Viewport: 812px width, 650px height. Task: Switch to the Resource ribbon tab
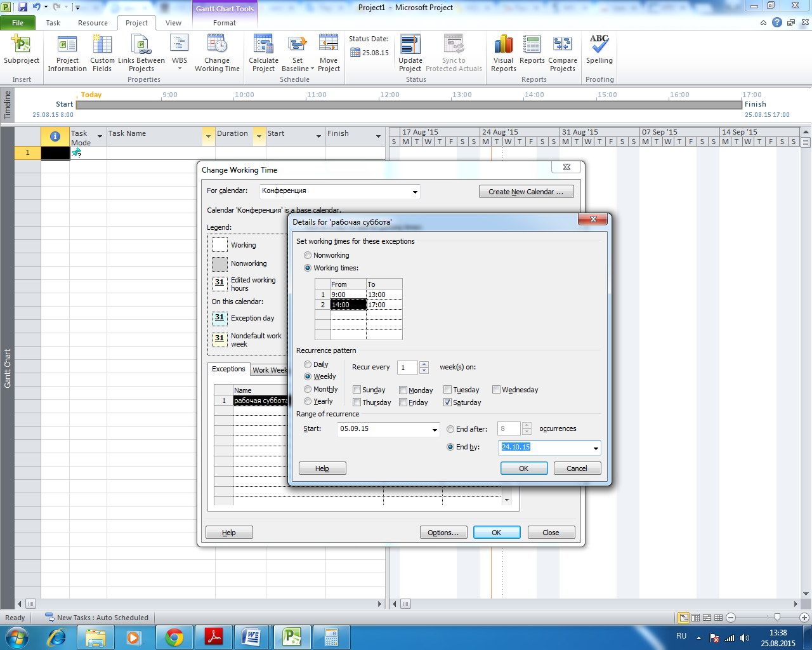(93, 23)
